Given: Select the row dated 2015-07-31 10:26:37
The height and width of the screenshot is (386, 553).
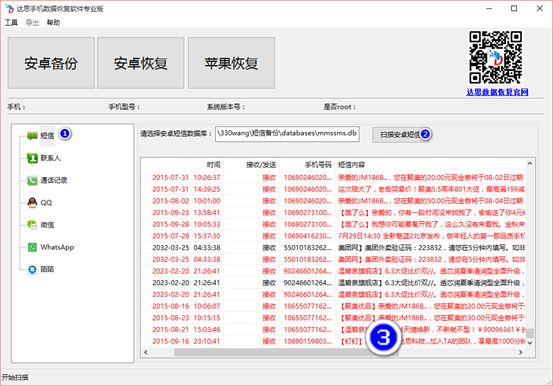Looking at the screenshot, I should click(334, 177).
